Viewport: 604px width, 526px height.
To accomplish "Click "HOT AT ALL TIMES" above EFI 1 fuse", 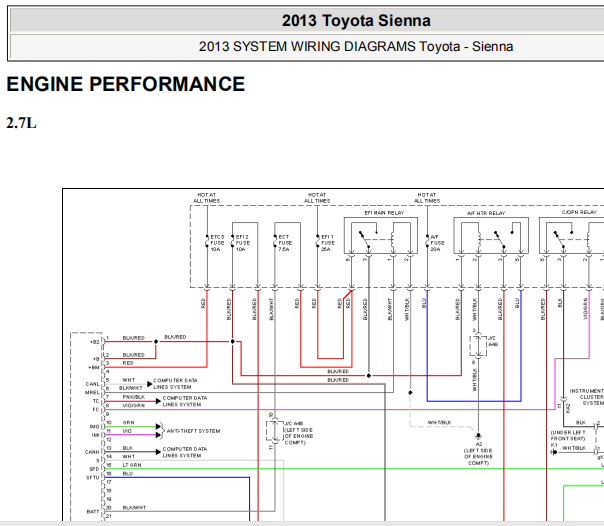I will [317, 198].
